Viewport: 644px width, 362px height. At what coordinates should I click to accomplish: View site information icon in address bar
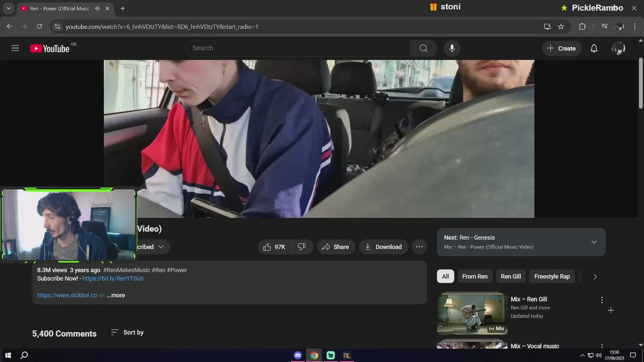[57, 27]
